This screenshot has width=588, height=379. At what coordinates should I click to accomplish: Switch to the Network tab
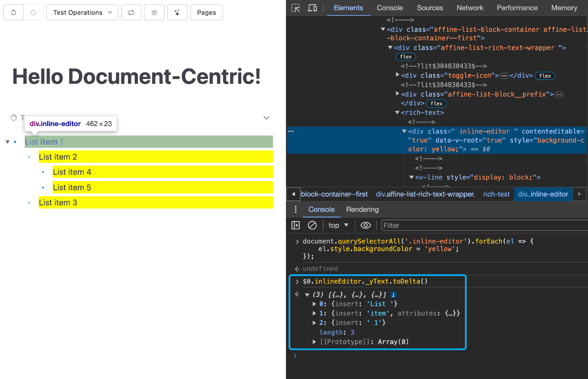pos(470,7)
